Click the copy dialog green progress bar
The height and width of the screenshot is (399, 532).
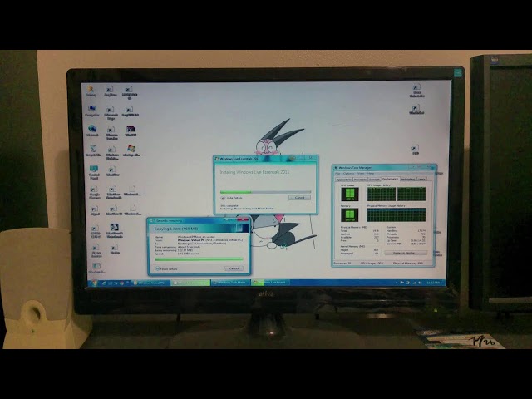(199, 259)
